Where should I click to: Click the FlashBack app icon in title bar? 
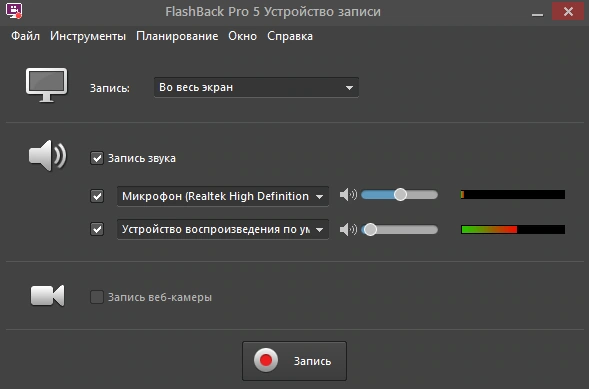tap(14, 11)
